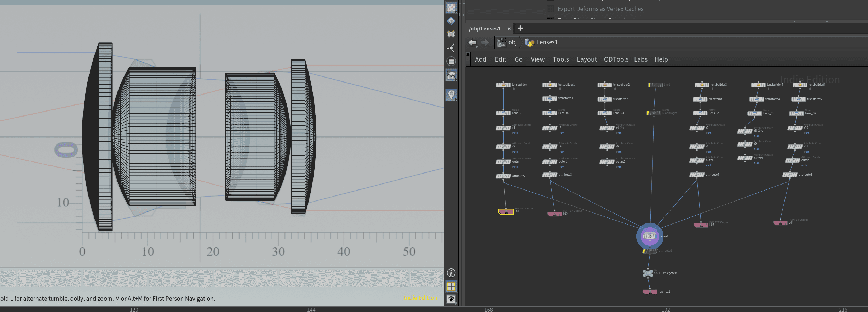The height and width of the screenshot is (312, 868).
Task: Collapse the network editor menu bar arrow
Action: [x=468, y=55]
